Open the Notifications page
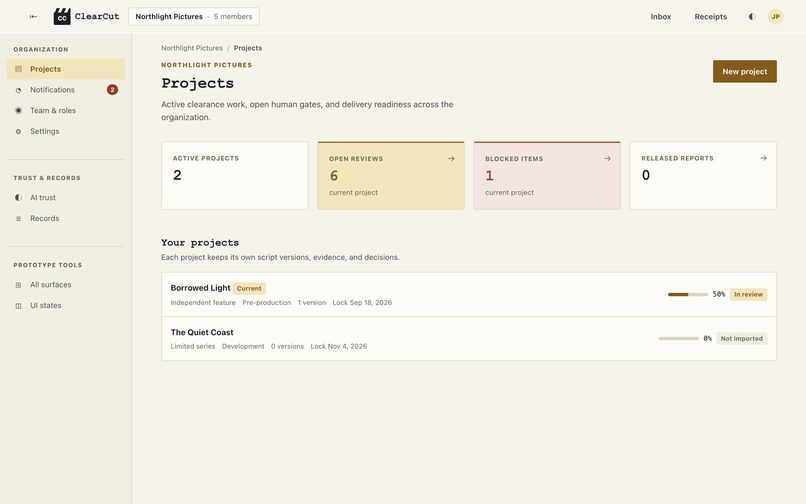The height and width of the screenshot is (504, 806). tap(66, 89)
